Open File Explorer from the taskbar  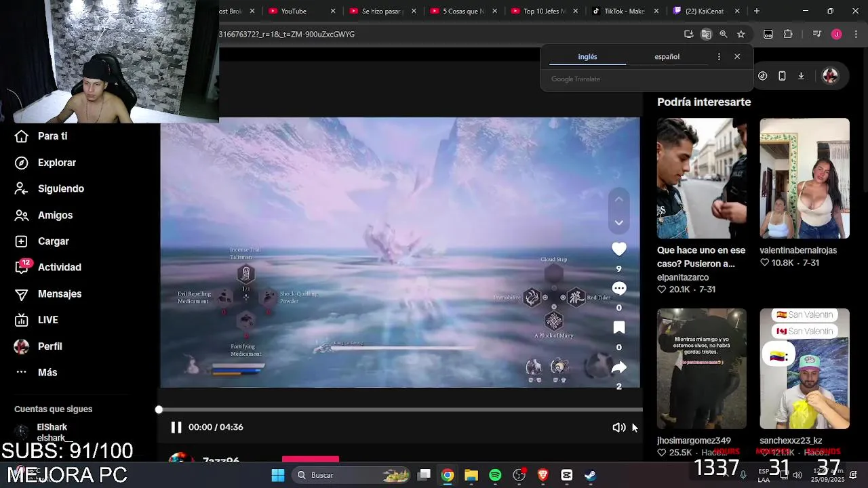[x=471, y=475]
